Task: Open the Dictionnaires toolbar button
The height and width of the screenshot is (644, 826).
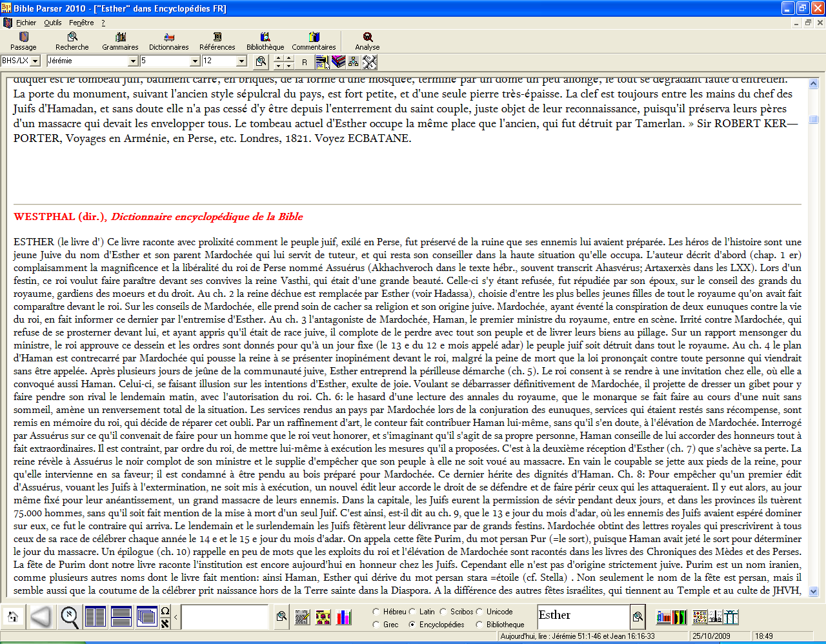Action: point(169,41)
